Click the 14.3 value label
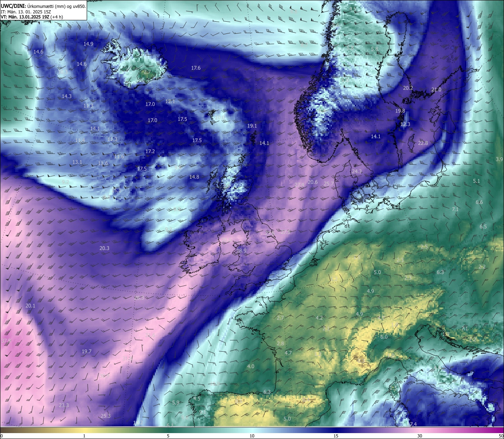Image resolution: width=504 pixels, height=439 pixels. point(67,96)
